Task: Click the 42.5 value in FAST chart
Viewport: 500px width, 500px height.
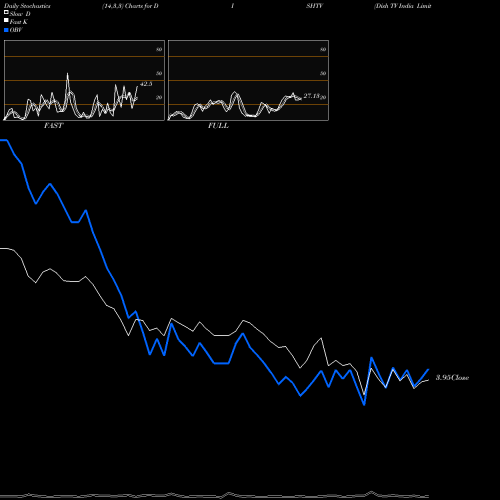Action: coord(146,84)
